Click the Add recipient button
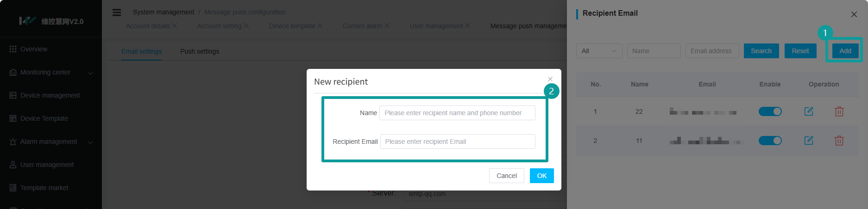Viewport: 868px width, 209px height. pos(845,51)
